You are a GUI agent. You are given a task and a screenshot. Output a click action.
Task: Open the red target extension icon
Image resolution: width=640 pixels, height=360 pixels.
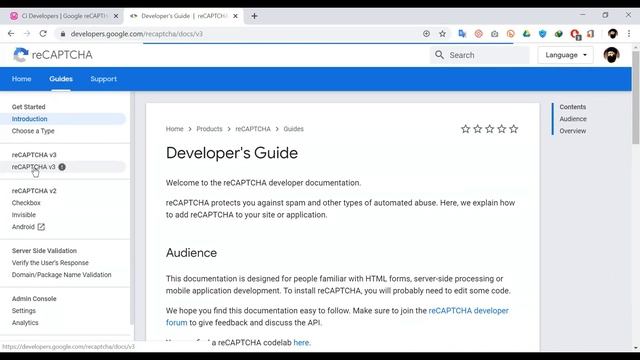click(478, 34)
